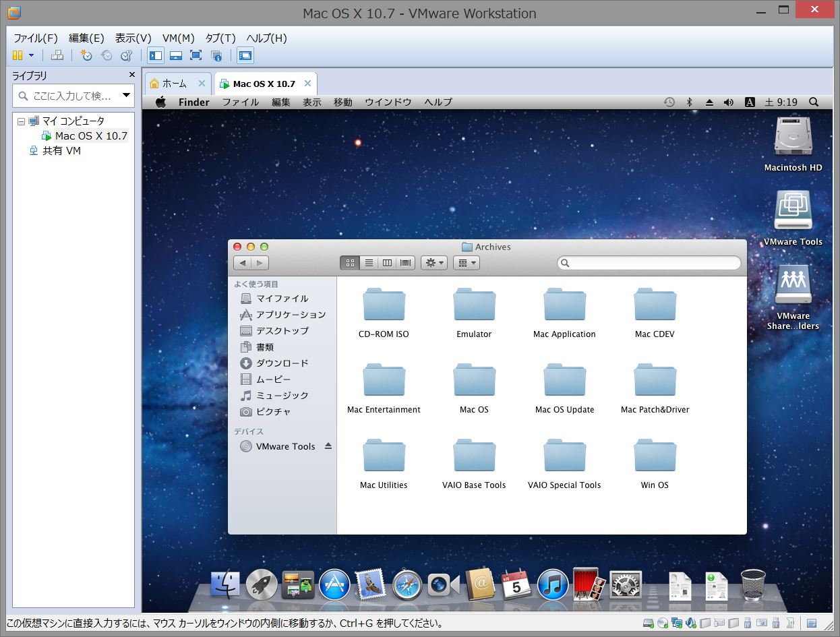Open Spotlight search magnifier icon

pos(814,102)
